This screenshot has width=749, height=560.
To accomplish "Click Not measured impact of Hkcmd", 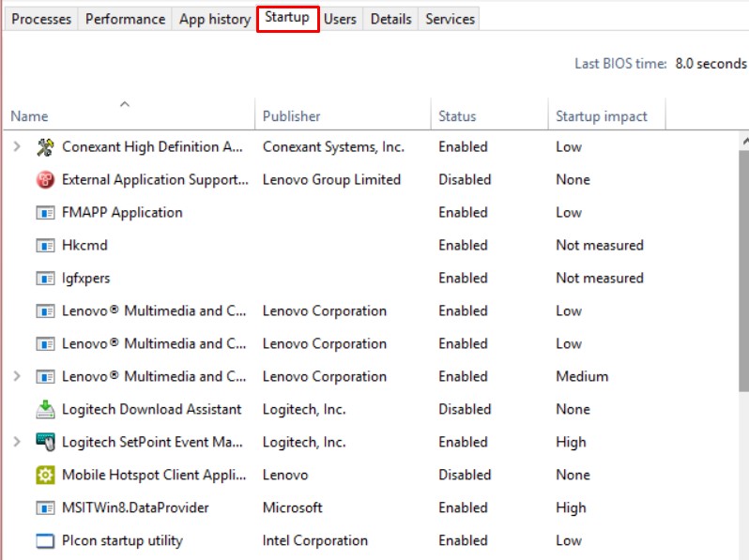I will [600, 246].
